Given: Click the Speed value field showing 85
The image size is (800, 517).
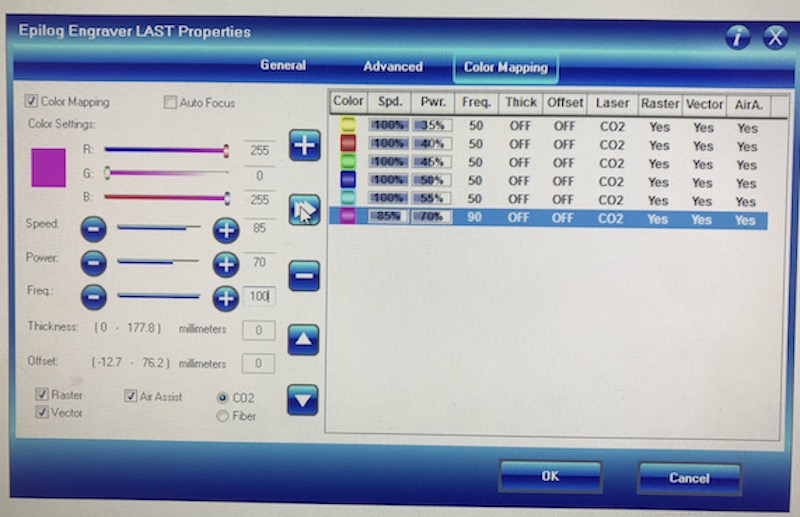Looking at the screenshot, I should pos(259,228).
